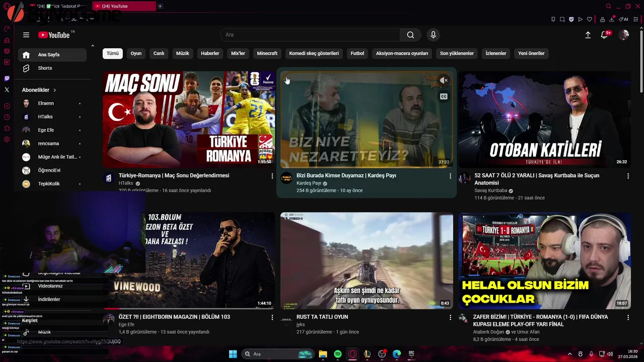Open options menu for Bizi Burada Kimse Duyamaz
The image size is (644, 362).
coord(450,176)
